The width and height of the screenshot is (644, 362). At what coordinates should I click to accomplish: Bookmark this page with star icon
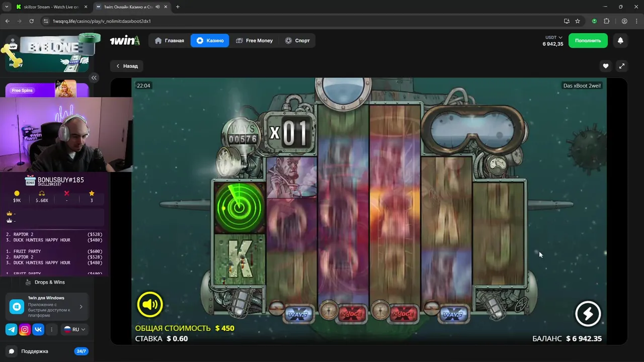click(x=578, y=21)
